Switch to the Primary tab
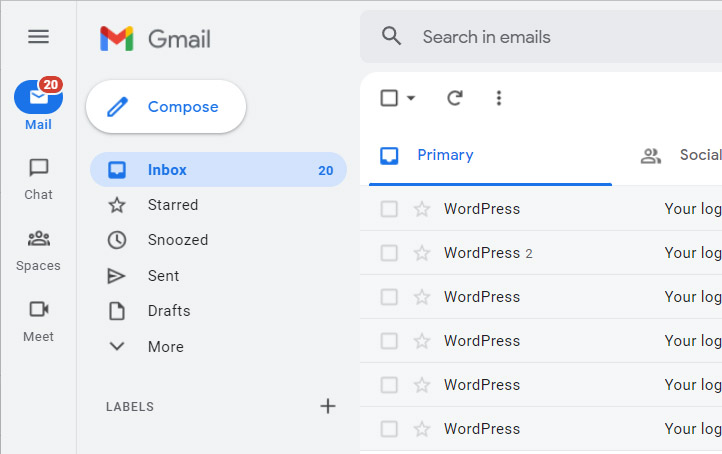This screenshot has width=722, height=454. tap(490, 155)
